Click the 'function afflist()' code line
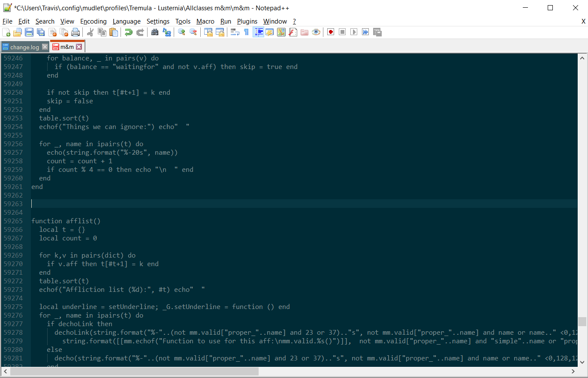The image size is (588, 378). pyautogui.click(x=66, y=221)
